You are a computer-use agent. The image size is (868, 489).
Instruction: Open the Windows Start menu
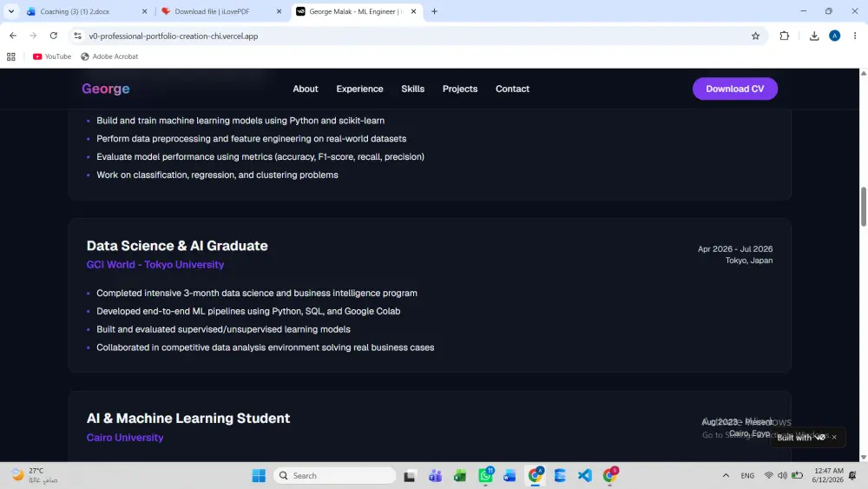pos(259,476)
